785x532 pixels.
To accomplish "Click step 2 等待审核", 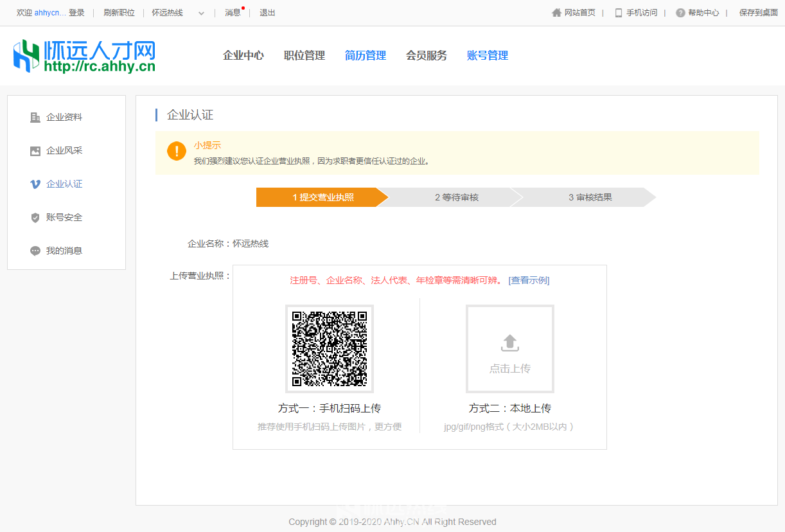I will (x=457, y=197).
